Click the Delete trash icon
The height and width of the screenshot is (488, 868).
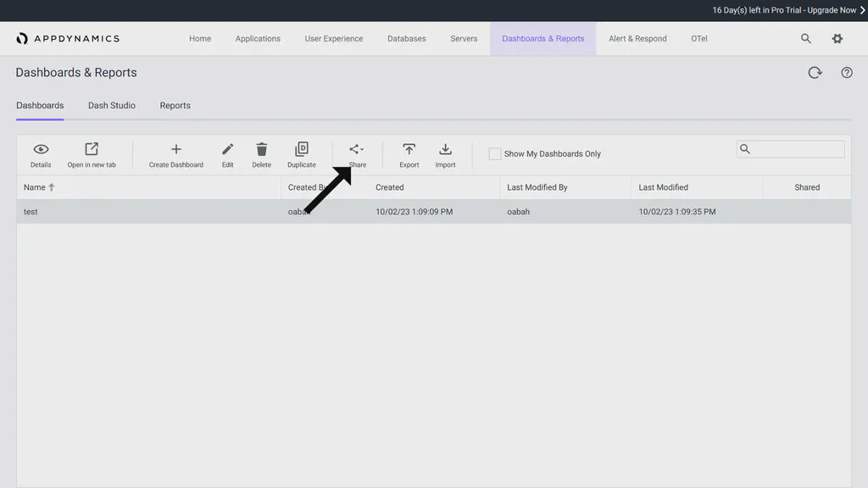[x=261, y=154]
